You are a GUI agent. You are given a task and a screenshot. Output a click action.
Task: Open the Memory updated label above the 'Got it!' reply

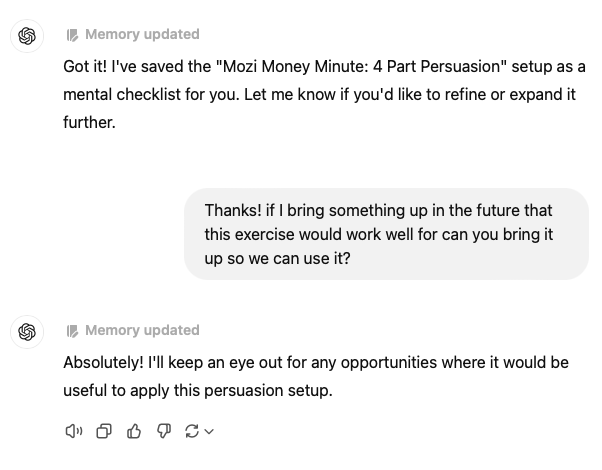coord(142,34)
